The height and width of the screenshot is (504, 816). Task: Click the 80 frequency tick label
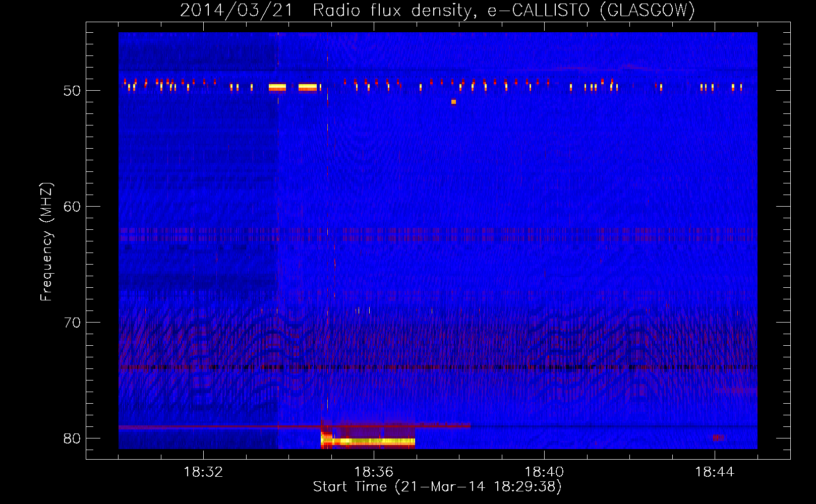pos(72,438)
